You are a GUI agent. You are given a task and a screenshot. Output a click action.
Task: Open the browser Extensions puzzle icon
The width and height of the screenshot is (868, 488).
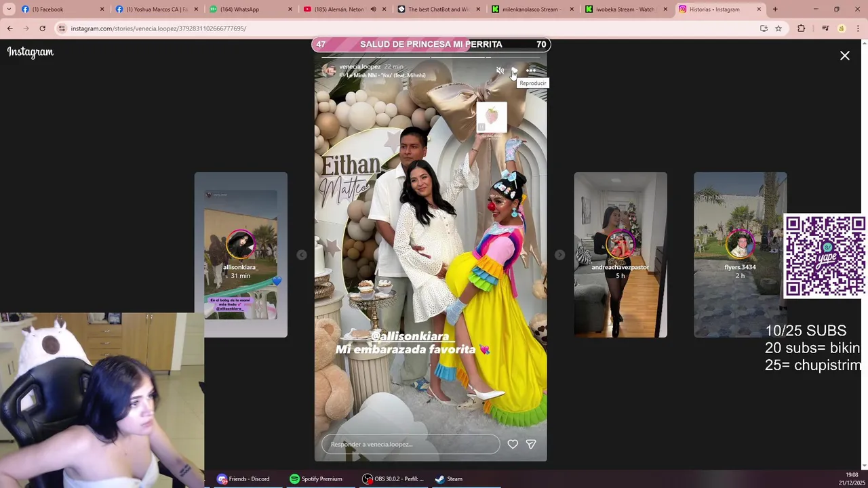[x=801, y=28]
